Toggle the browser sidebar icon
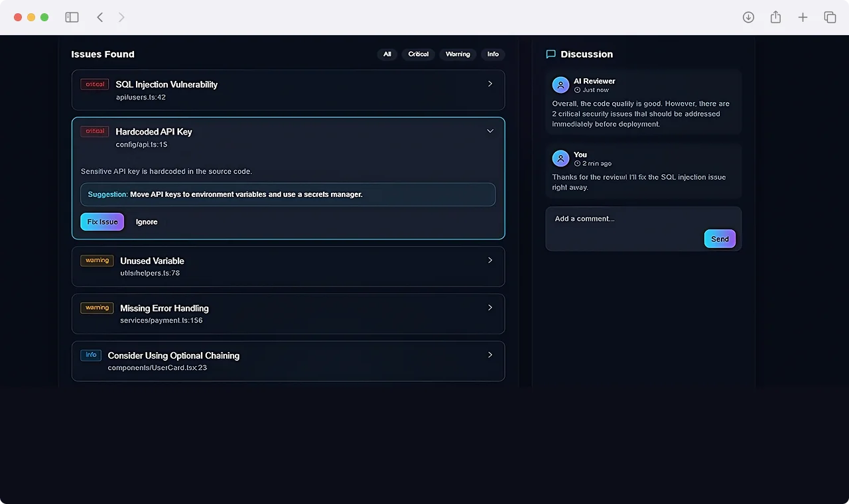Viewport: 849px width, 504px height. pyautogui.click(x=72, y=17)
